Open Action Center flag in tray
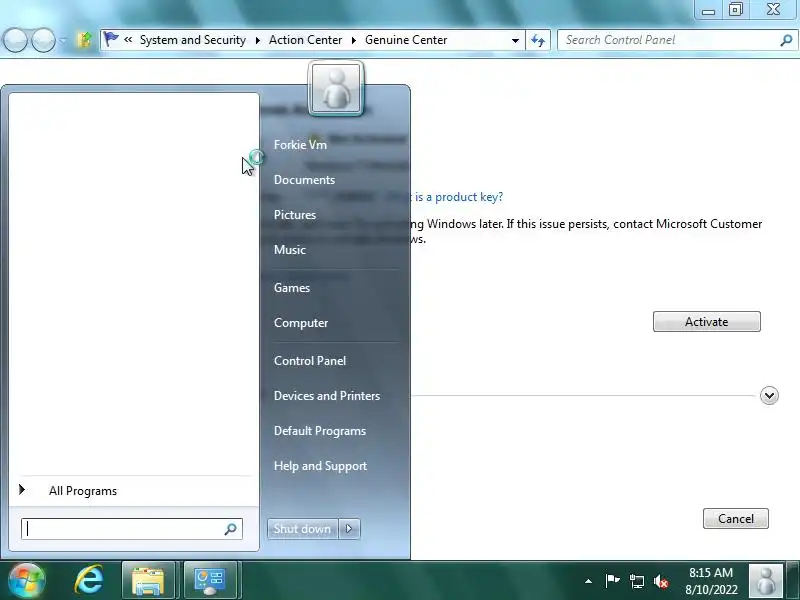 point(612,581)
